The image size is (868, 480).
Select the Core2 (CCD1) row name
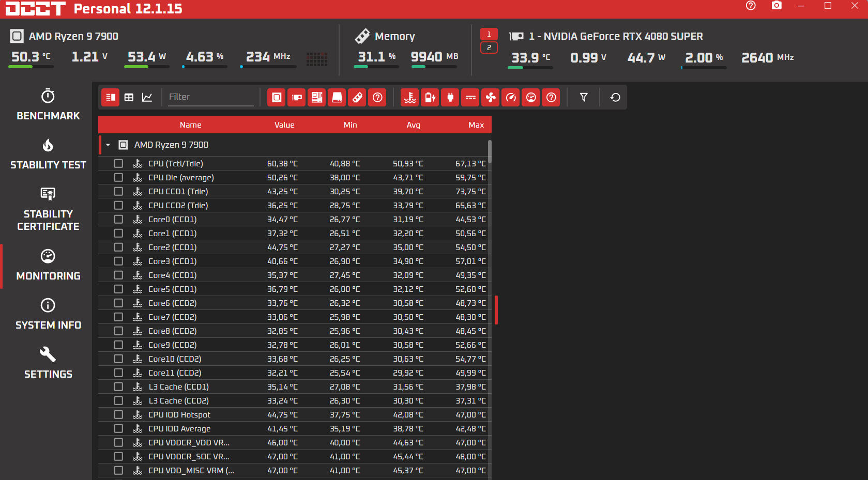(173, 247)
